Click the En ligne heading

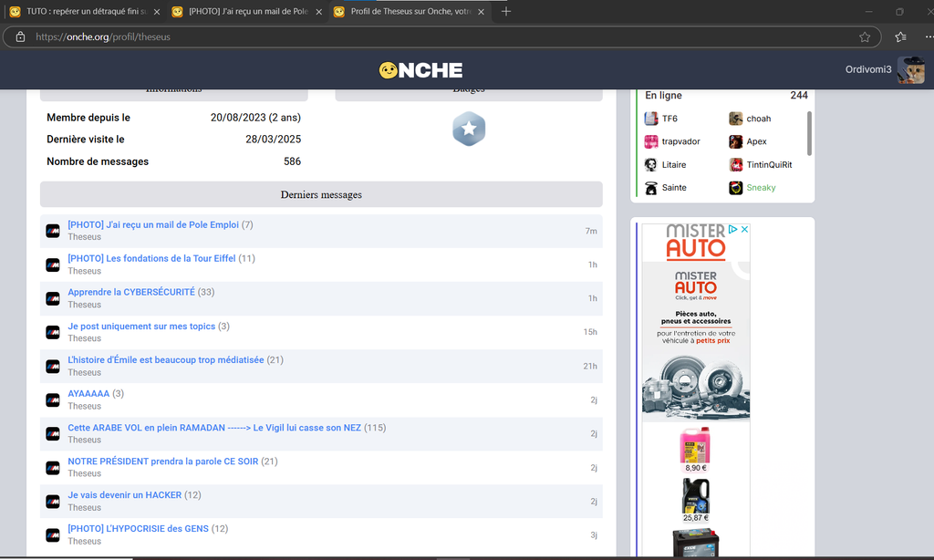664,96
